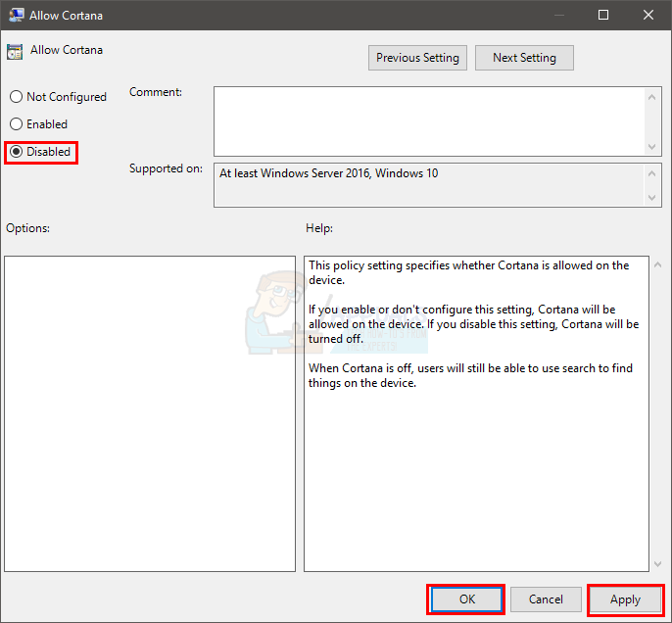Screen dimensions: 672x623
Task: Click the 'Options:' label
Action: (27, 228)
